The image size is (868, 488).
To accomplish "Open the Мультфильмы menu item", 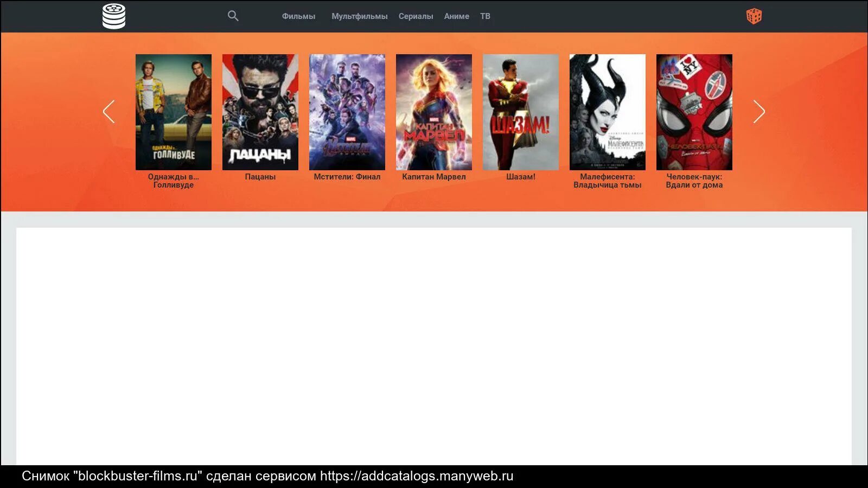I will [360, 16].
